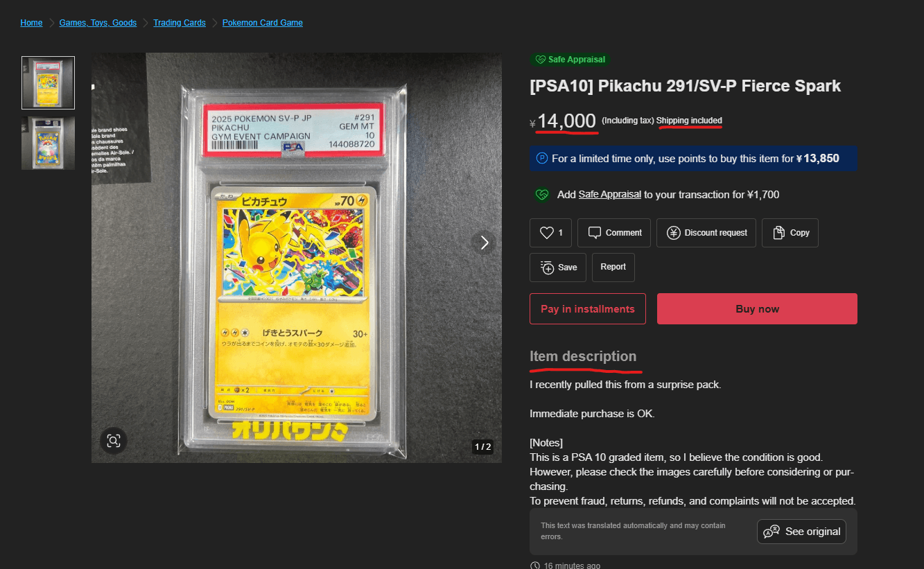The height and width of the screenshot is (569, 924).
Task: Click the Copy pages icon
Action: [778, 233]
